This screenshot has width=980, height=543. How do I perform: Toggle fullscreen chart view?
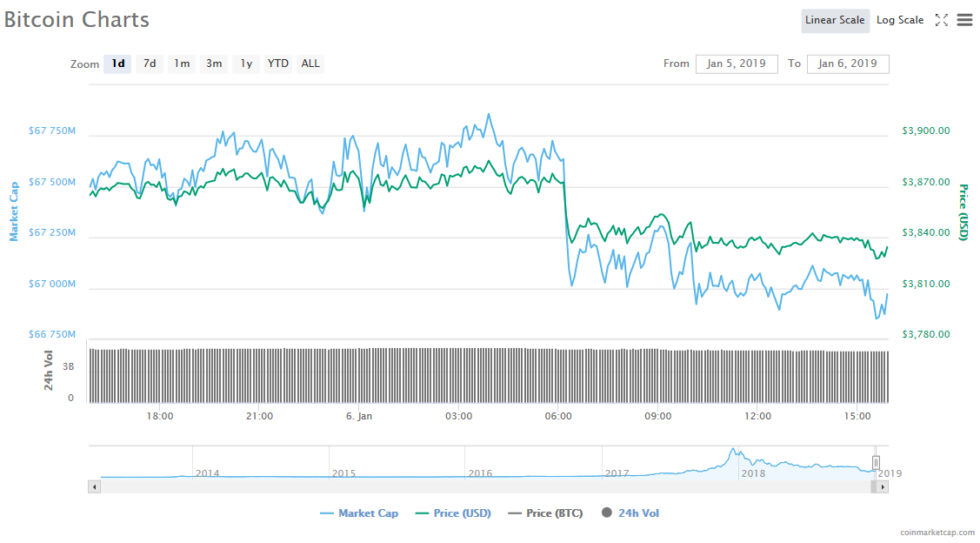coord(941,20)
